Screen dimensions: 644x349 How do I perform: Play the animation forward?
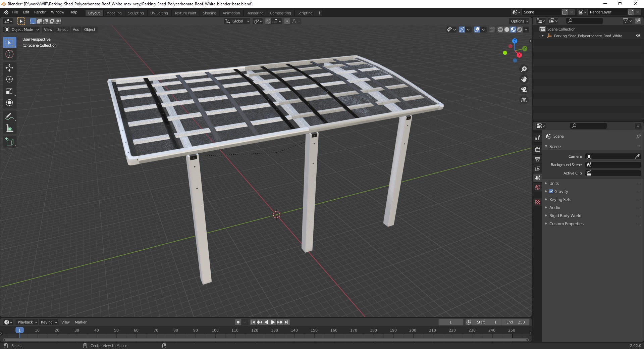tap(273, 322)
